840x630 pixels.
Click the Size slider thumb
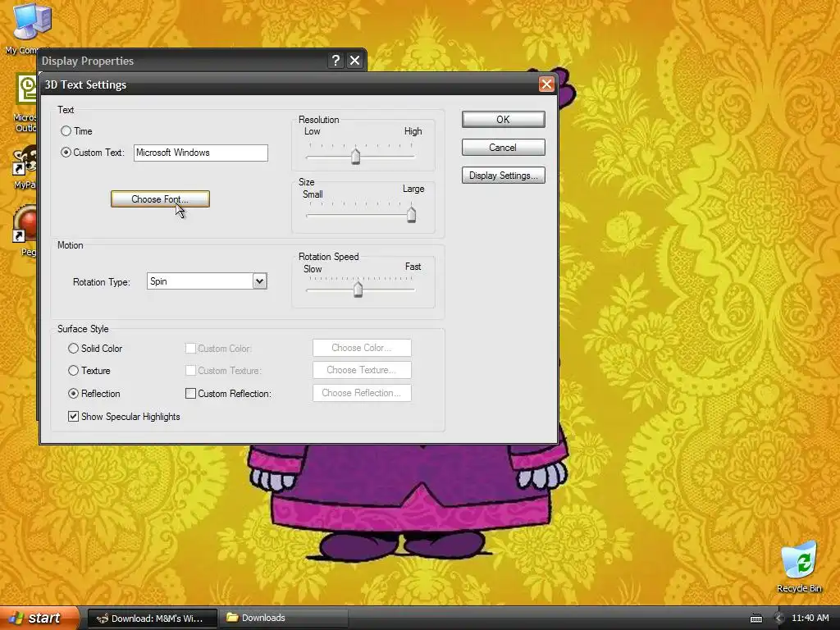pyautogui.click(x=411, y=214)
